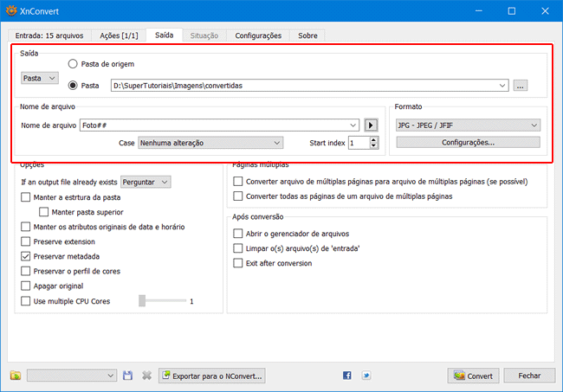Viewport: 563px width, 392px height.
Task: Expand the Case Nenhuma alteração dropdown
Action: coord(210,142)
